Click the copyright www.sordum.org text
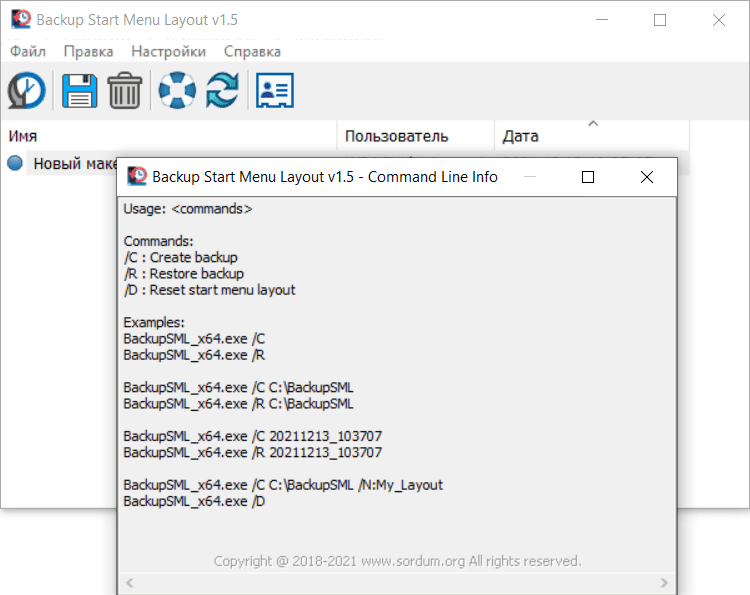This screenshot has height=595, width=750. tap(397, 561)
